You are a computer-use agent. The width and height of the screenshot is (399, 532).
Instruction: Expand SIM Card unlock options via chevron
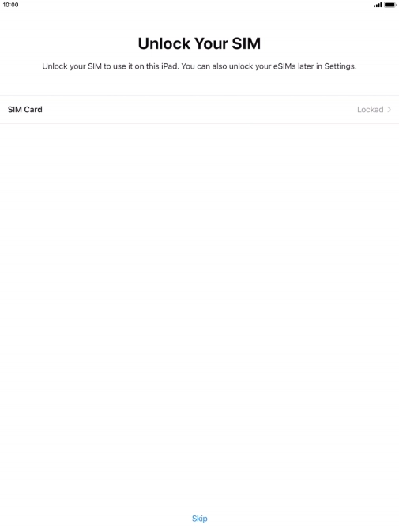pos(390,109)
